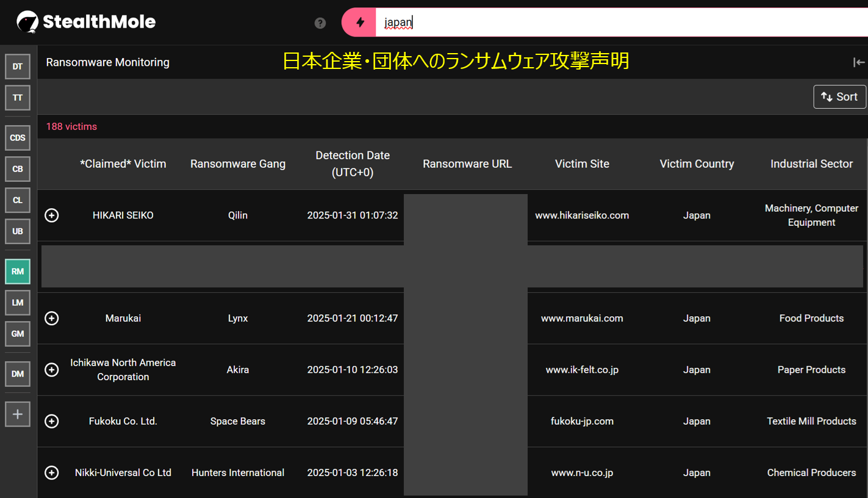The height and width of the screenshot is (498, 868).
Task: Open the www.marukai.com victim site
Action: click(x=582, y=318)
